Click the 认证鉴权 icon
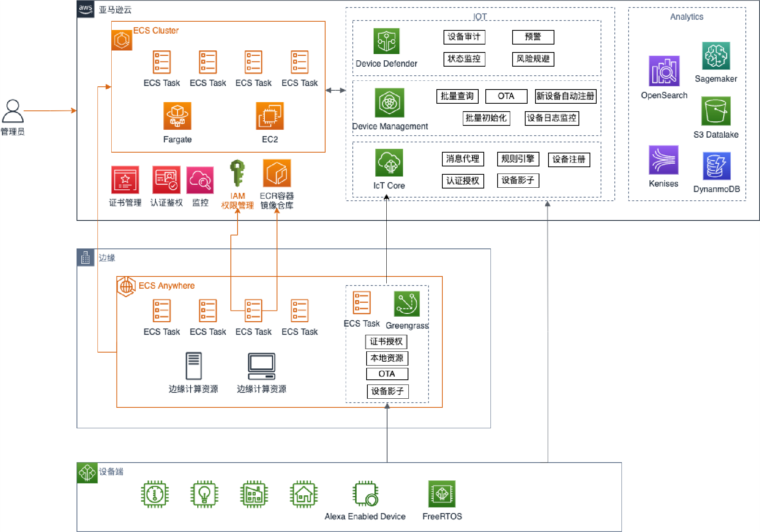The width and height of the screenshot is (760, 532). coord(166,179)
